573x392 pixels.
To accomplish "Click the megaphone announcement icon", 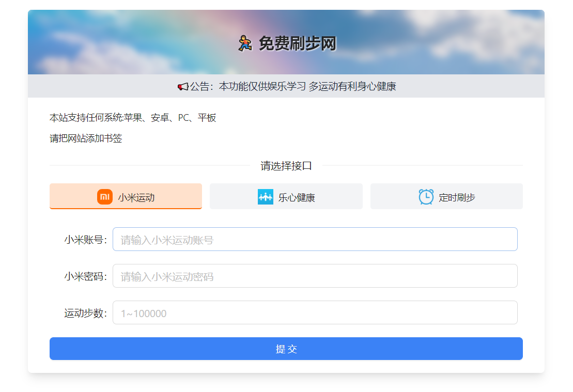I will 182,87.
